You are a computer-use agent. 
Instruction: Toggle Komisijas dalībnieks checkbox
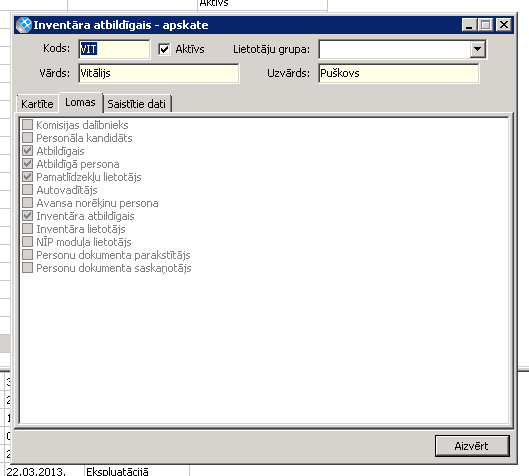tap(27, 124)
